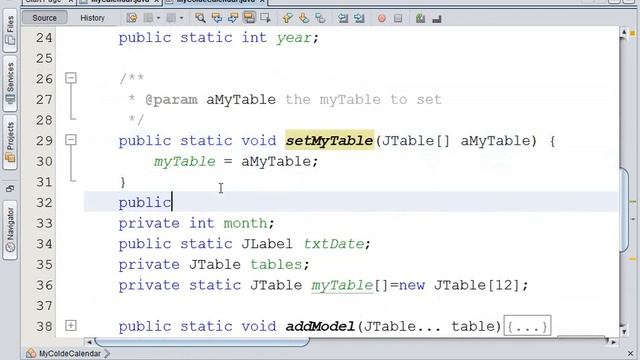Switch to the History view
The width and height of the screenshot is (640, 360).
92,18
